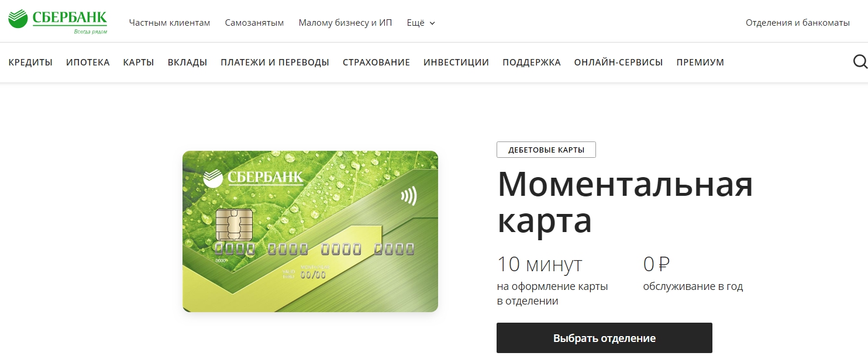Screen dimensions: 868x363
Task: Open ПЛАТЕЖИ И ПЕРЕВОДЫ menu
Action: [x=275, y=63]
